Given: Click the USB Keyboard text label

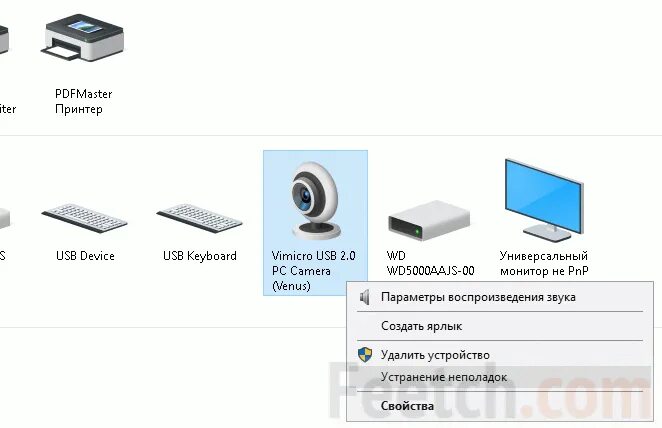Looking at the screenshot, I should [200, 256].
